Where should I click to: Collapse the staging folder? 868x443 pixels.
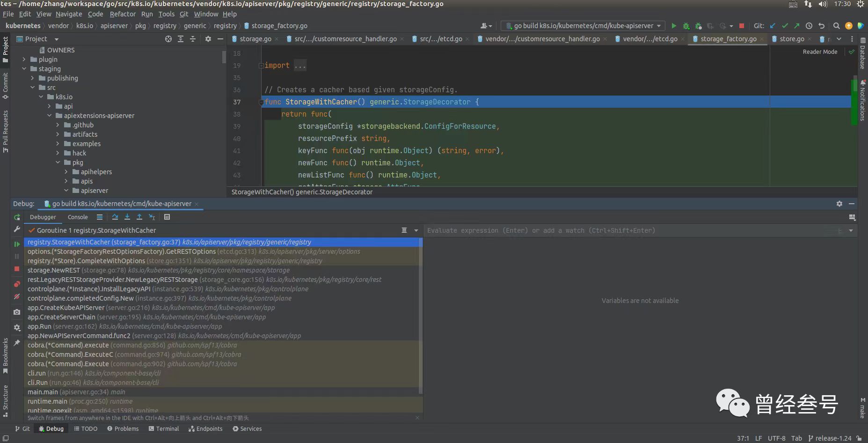[x=24, y=69]
